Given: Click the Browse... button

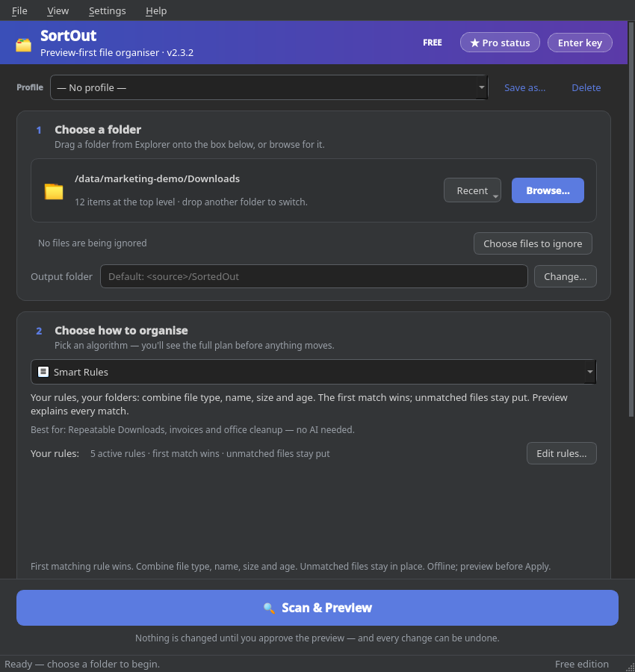Looking at the screenshot, I should coord(548,190).
